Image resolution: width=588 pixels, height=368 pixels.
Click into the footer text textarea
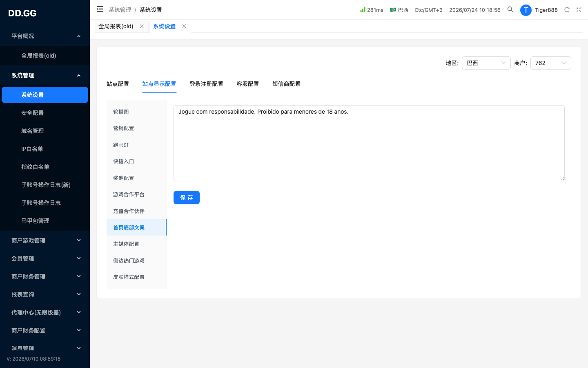[369, 143]
